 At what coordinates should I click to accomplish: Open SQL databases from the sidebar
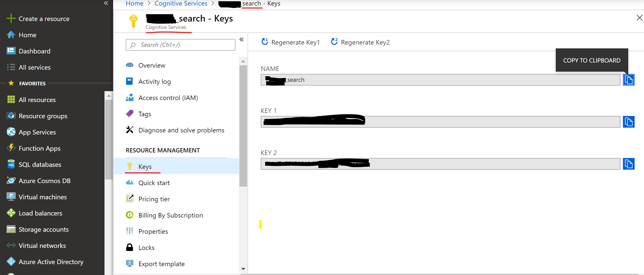pyautogui.click(x=40, y=164)
